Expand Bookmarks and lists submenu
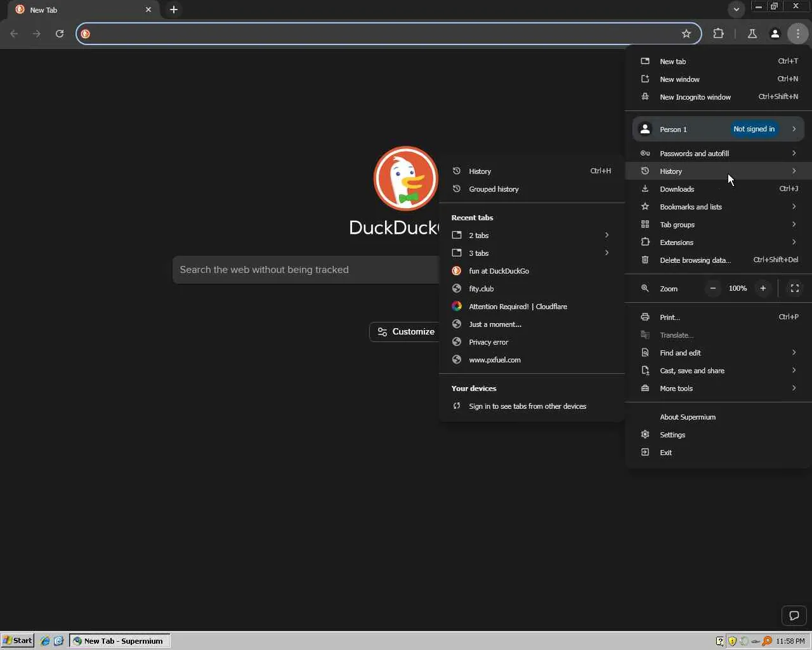The image size is (812, 650). [x=718, y=207]
